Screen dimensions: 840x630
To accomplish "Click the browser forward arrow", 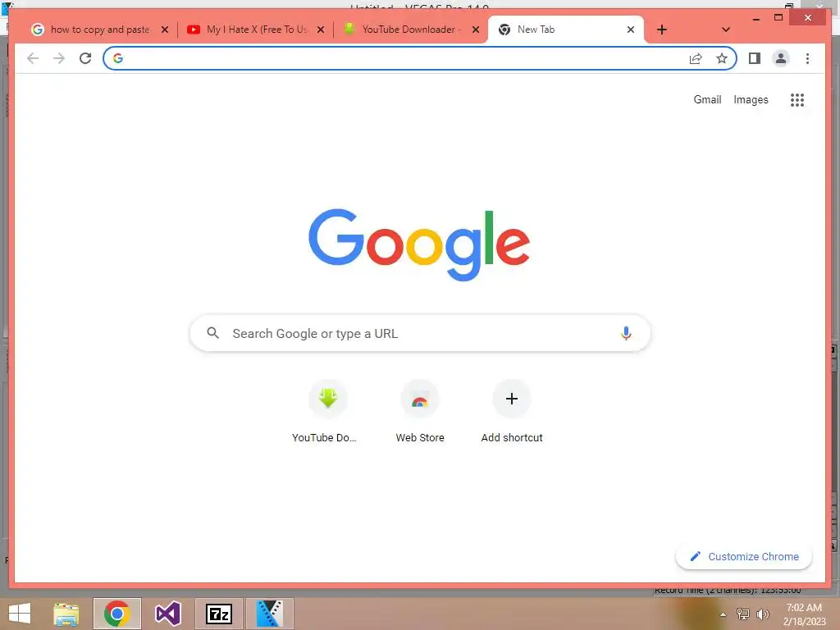I will coord(59,58).
